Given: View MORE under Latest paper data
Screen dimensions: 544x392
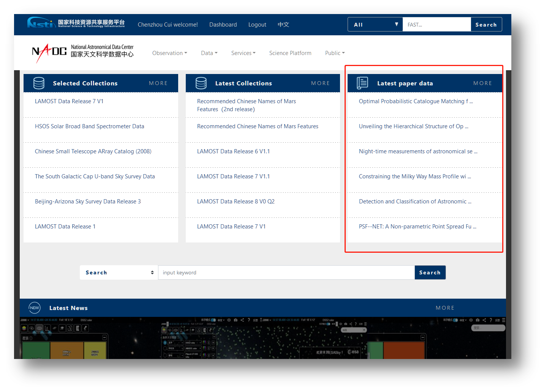Looking at the screenshot, I should pos(482,83).
